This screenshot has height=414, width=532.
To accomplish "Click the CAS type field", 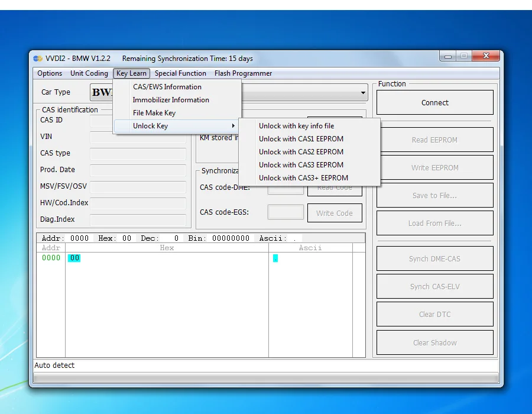I will (138, 153).
